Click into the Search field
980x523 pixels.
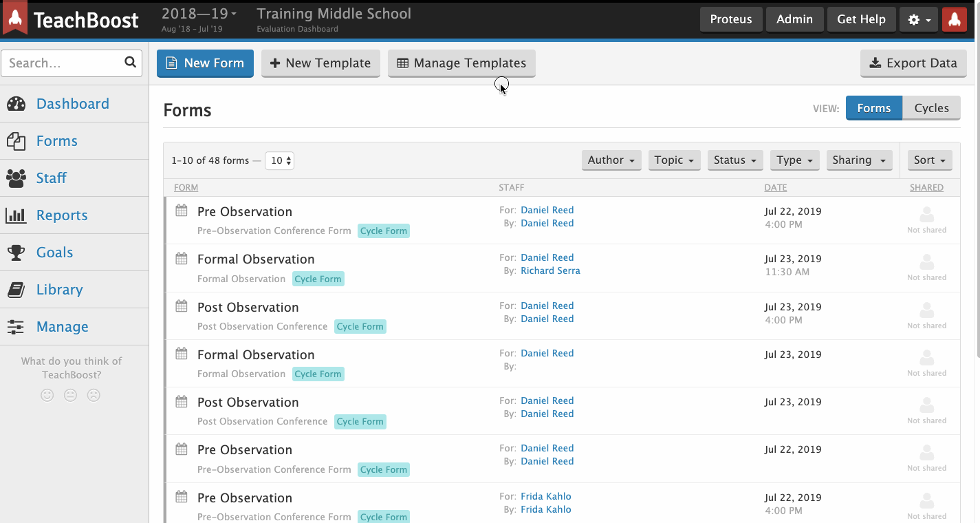pyautogui.click(x=62, y=63)
